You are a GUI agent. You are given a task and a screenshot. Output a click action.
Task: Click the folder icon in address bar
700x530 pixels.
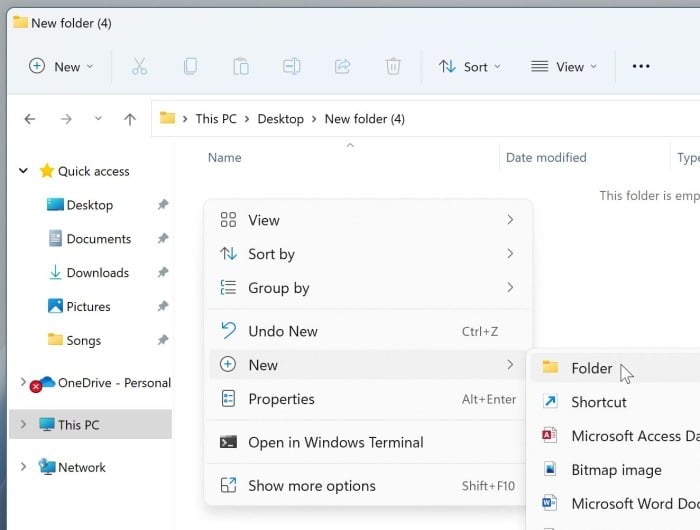167,118
